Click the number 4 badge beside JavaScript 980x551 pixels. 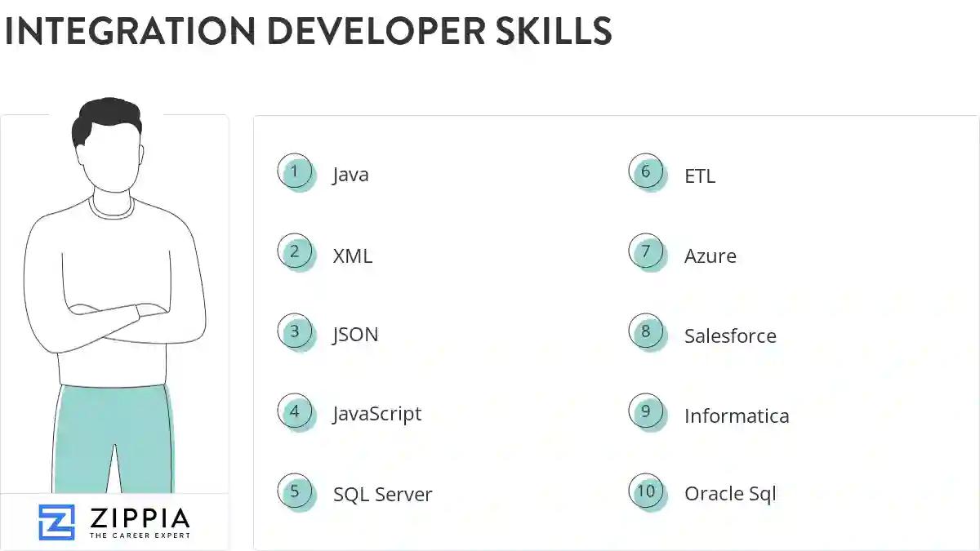point(295,411)
